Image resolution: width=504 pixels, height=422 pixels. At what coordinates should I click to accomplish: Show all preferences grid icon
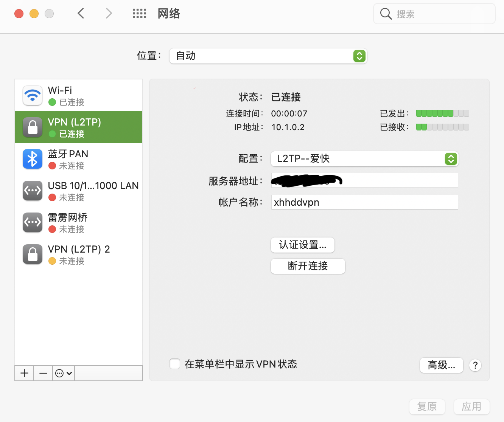coord(139,14)
